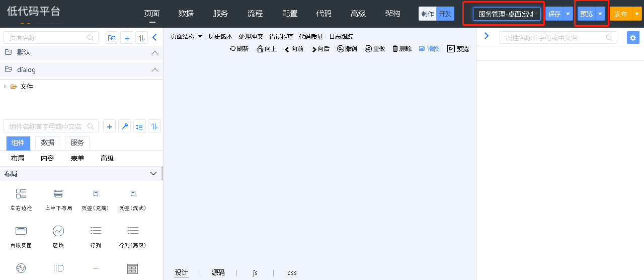Expand the 文件 tree node
The height and width of the screenshot is (280, 644).
click(5, 87)
